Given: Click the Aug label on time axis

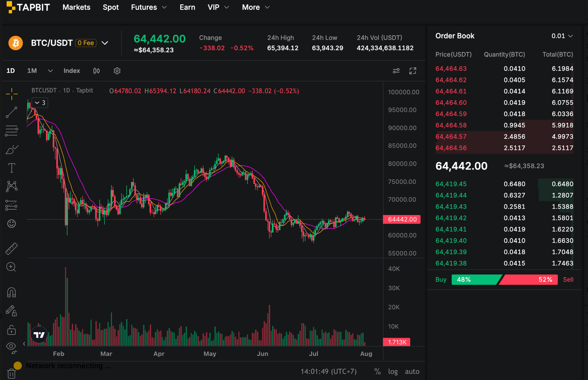Looking at the screenshot, I should pyautogui.click(x=366, y=354).
